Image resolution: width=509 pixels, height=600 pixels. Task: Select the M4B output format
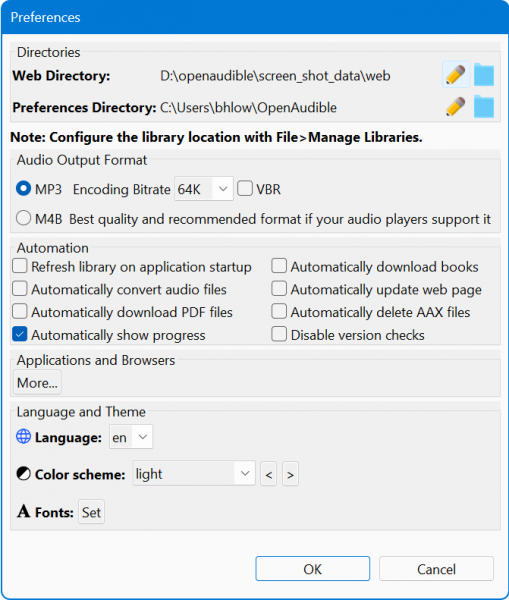tap(23, 218)
